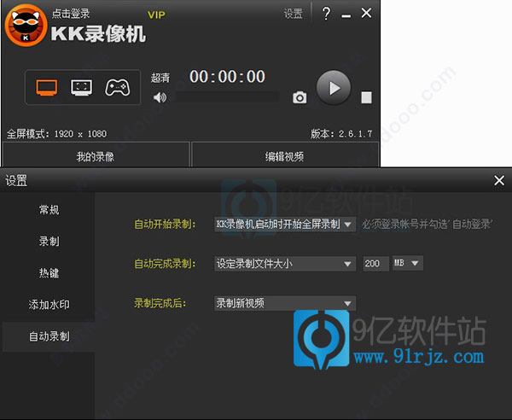Viewport: 512px width, 420px height.
Task: Switch to the 常规 settings tab
Action: [49, 210]
